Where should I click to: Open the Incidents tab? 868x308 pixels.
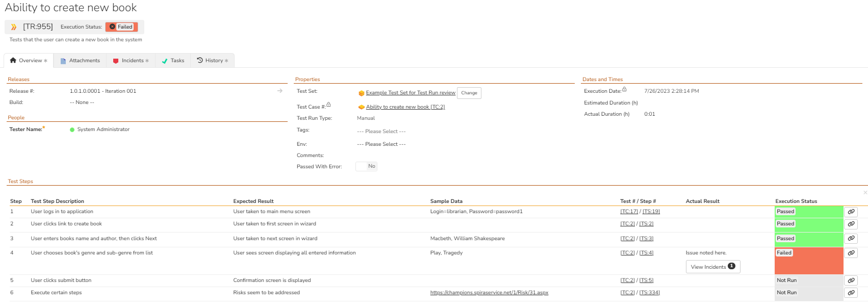click(x=131, y=61)
